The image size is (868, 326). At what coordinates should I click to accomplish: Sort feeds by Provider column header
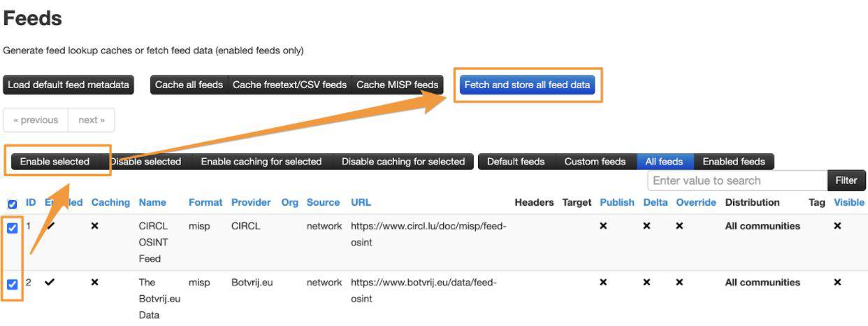click(250, 203)
